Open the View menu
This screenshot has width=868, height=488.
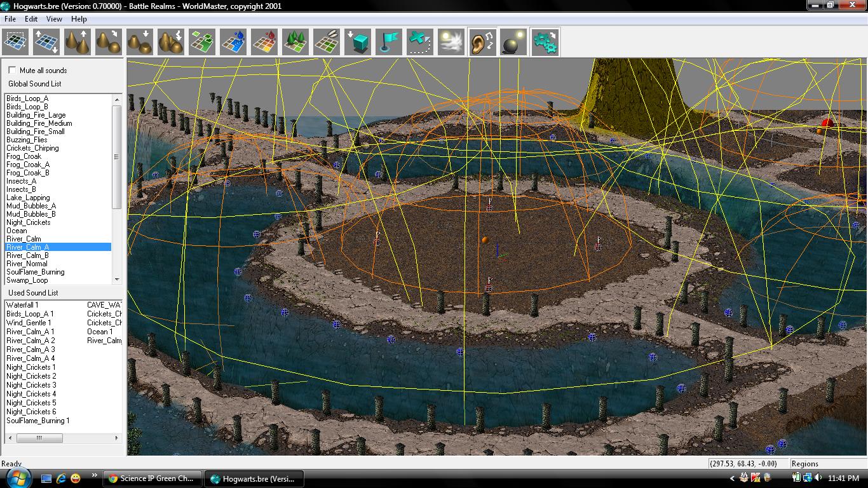(x=54, y=19)
